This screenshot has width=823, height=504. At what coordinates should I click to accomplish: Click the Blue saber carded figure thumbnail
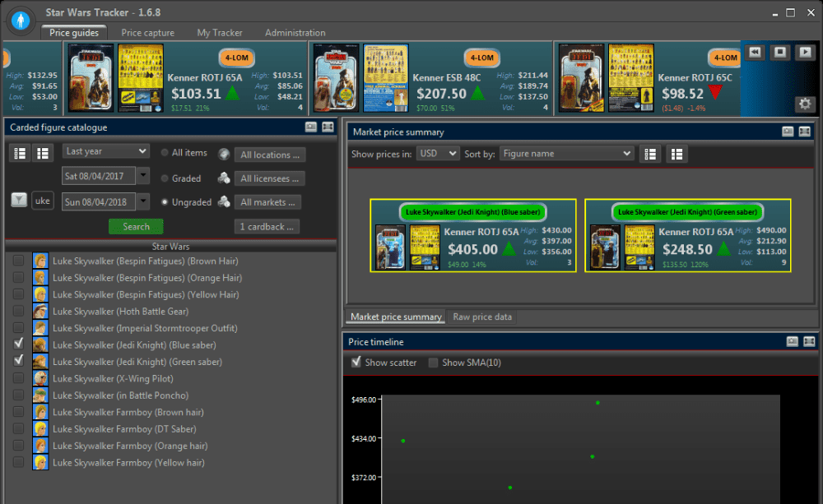390,247
